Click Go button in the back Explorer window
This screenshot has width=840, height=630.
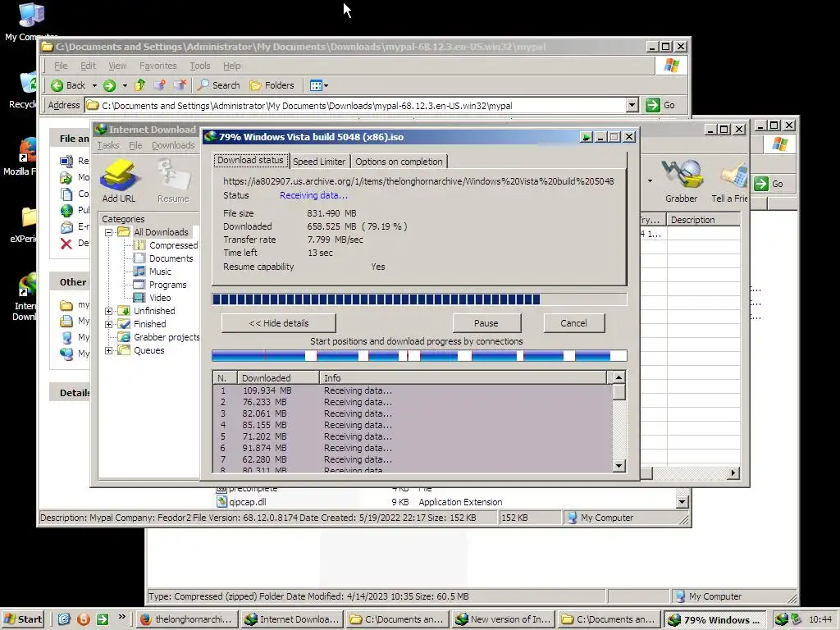click(x=769, y=184)
